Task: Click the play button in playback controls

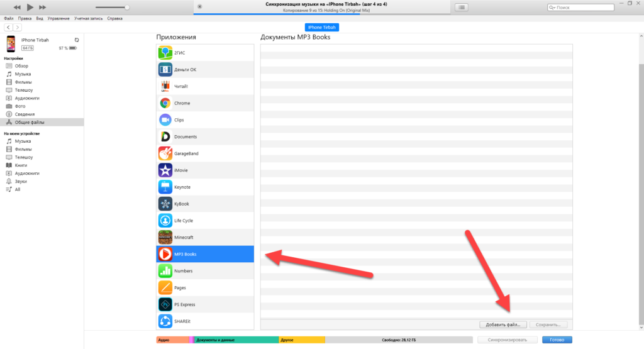Action: (x=30, y=7)
